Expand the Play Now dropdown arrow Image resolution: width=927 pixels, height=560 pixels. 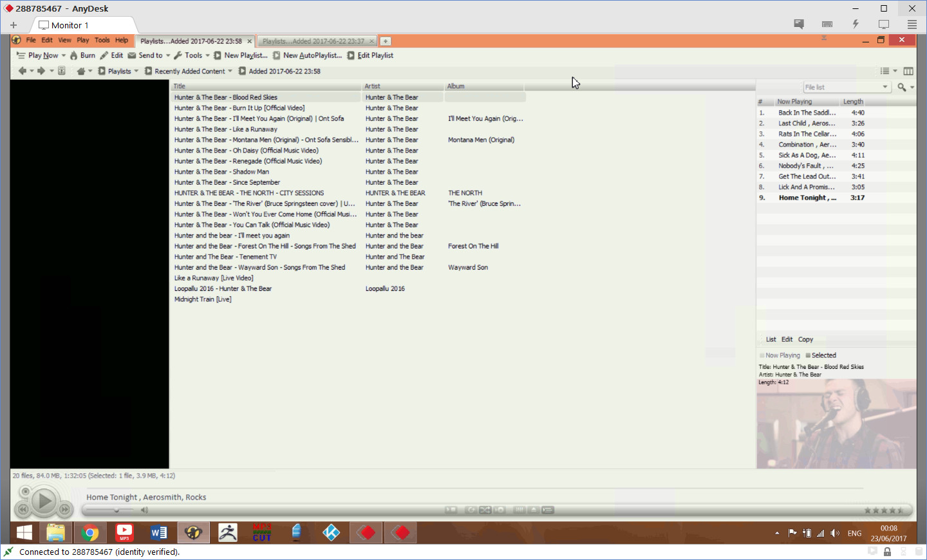tap(64, 55)
